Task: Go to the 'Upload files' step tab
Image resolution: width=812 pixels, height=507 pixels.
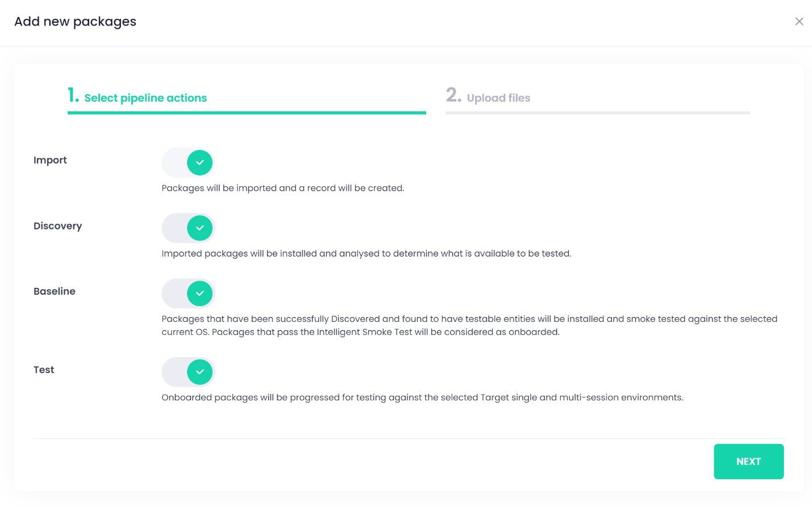Action: point(498,98)
